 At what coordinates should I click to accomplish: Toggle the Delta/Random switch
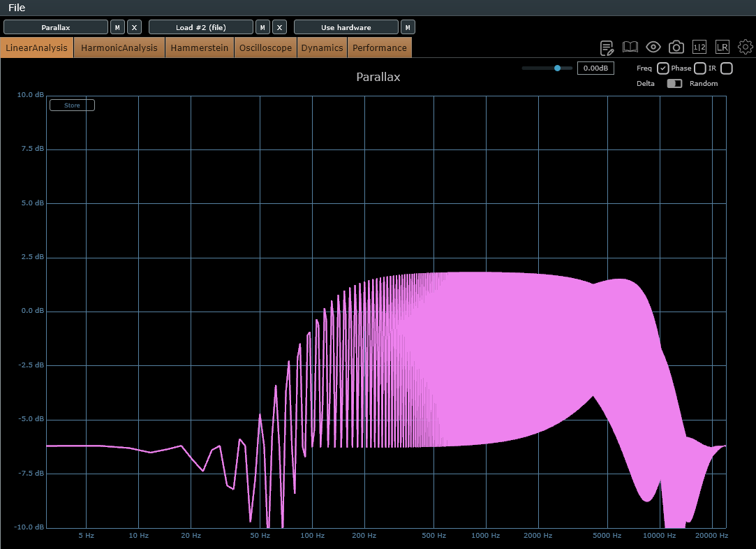674,83
